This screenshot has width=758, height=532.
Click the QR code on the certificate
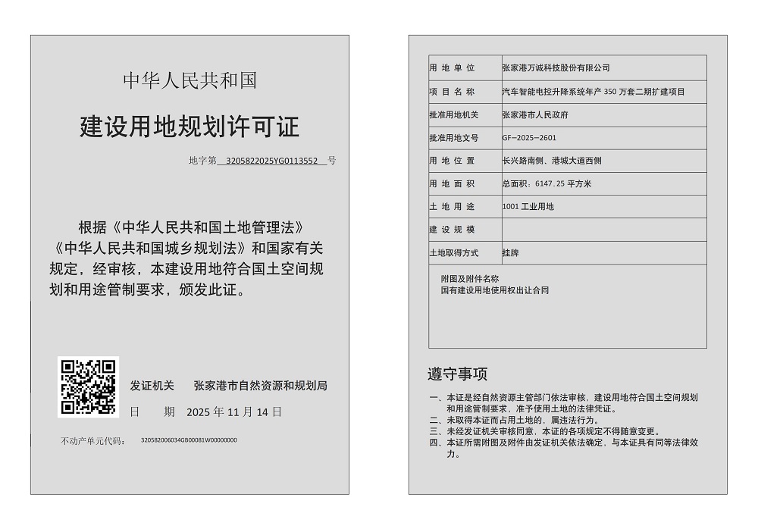88,386
